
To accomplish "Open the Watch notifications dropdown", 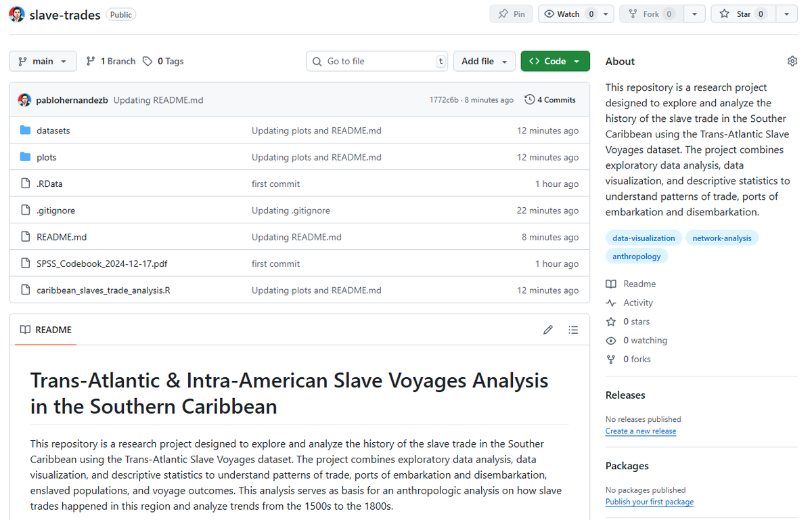I will (x=576, y=14).
